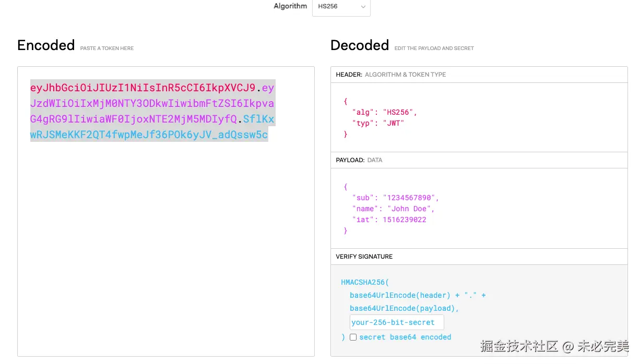Place cursor on the "alg": "HS256" line
640x364 pixels.
click(x=385, y=112)
